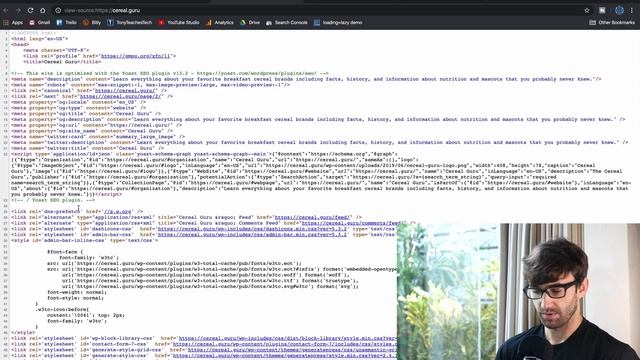Open the site information icon in address bar
Viewport: 640px width, 360px height.
(58, 10)
